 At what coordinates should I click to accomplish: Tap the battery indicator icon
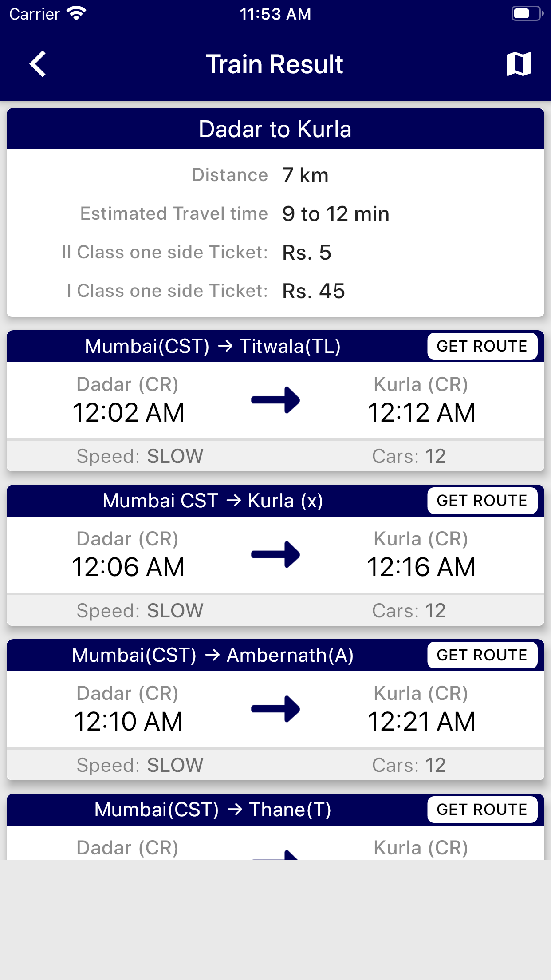tap(527, 14)
